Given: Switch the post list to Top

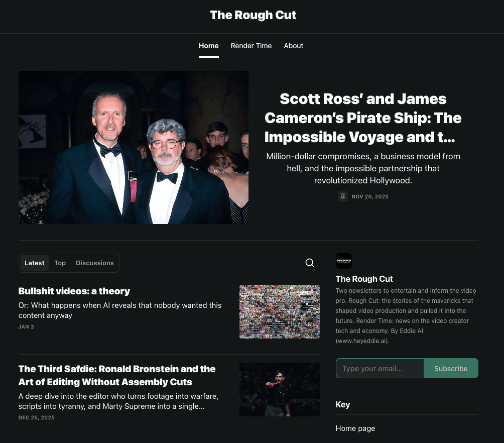Looking at the screenshot, I should point(60,263).
